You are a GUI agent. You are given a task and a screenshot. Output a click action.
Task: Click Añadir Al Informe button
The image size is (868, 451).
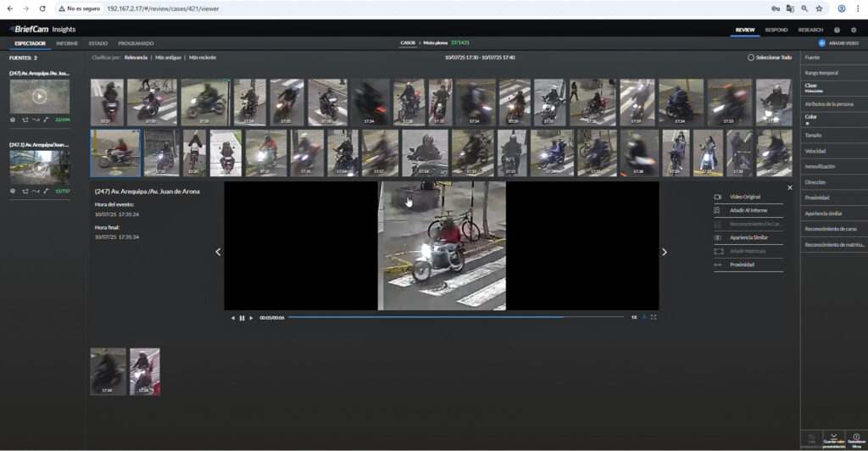coord(748,210)
